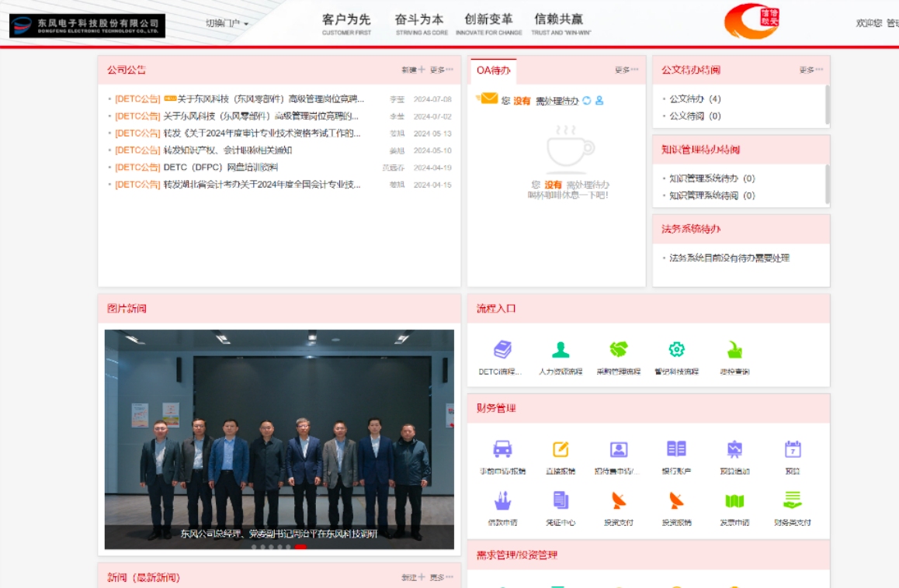Open the 人力资源流程 icon
This screenshot has width=899, height=588.
[560, 351]
